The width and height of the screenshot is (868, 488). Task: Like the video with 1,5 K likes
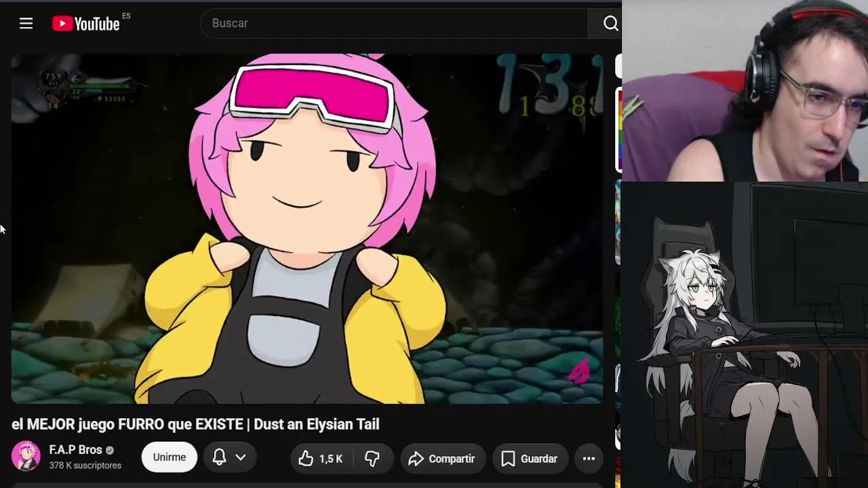(320, 459)
